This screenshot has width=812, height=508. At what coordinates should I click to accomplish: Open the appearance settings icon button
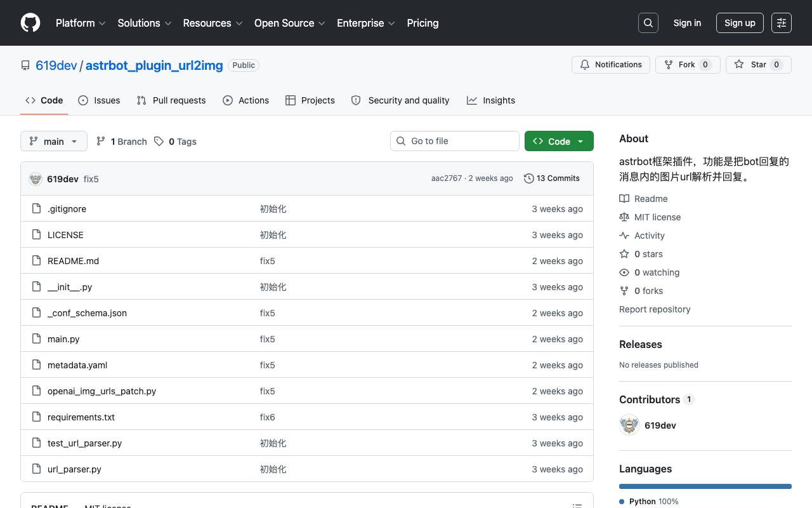tap(782, 23)
